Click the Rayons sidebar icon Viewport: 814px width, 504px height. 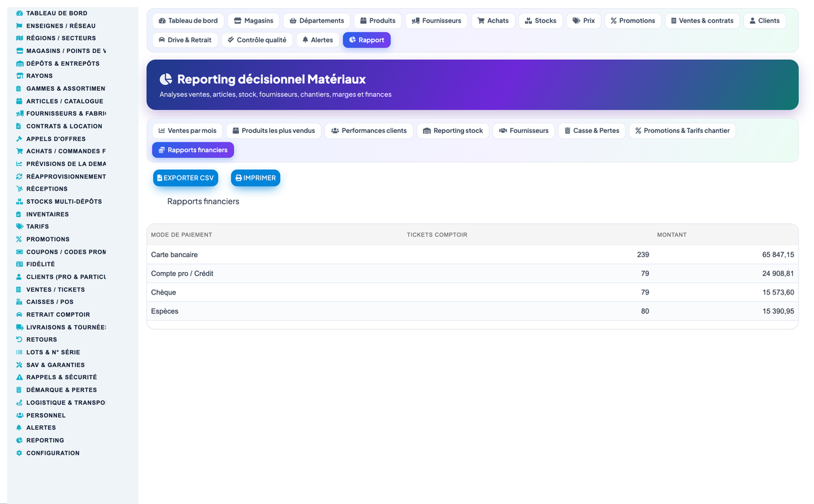click(x=19, y=76)
